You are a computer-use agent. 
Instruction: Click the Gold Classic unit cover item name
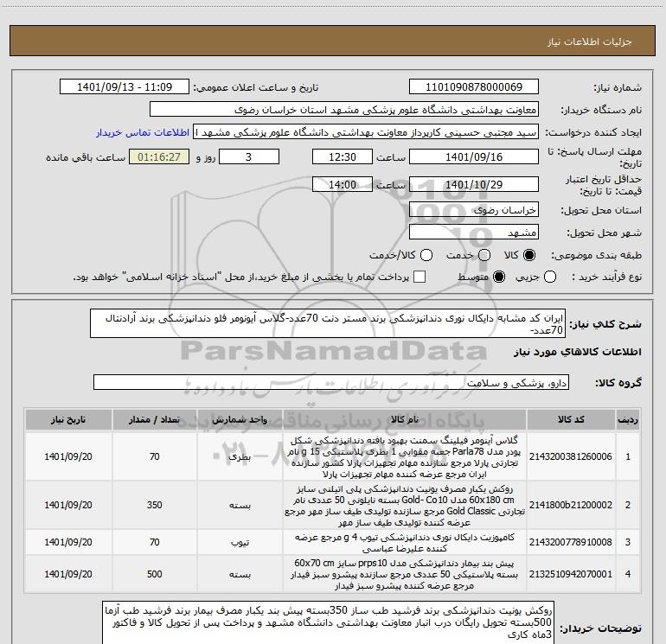[x=405, y=505]
